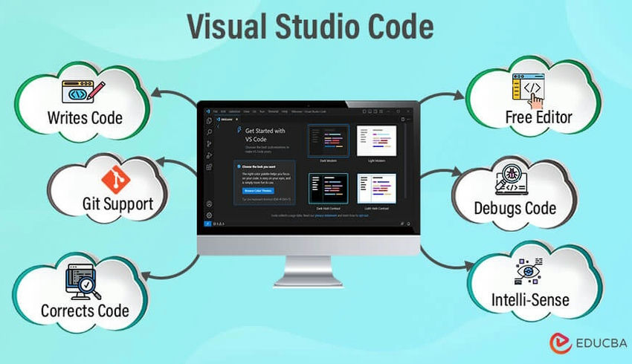The width and height of the screenshot is (632, 364).
Task: Open the Selection menu
Action: pyautogui.click(x=234, y=111)
